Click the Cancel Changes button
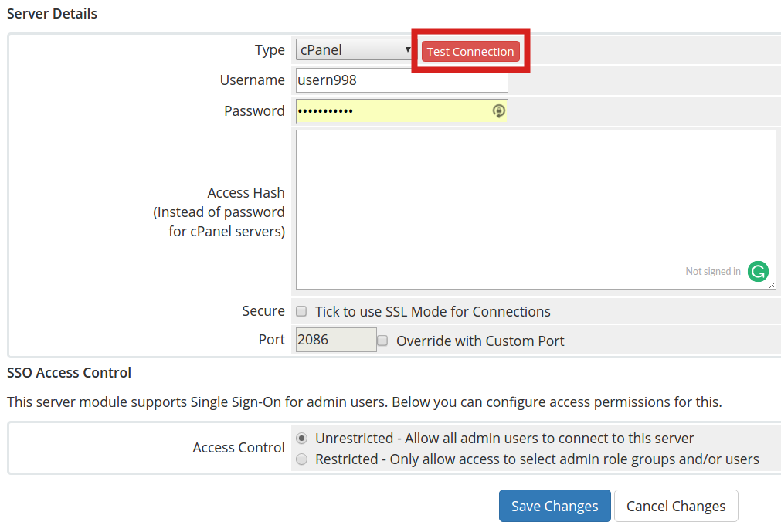The height and width of the screenshot is (532, 781). [675, 506]
